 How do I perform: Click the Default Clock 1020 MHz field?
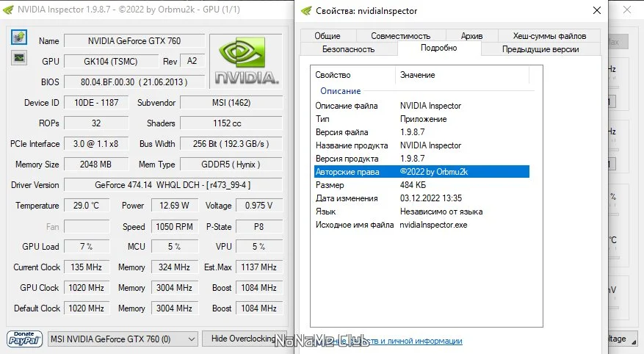pos(87,308)
